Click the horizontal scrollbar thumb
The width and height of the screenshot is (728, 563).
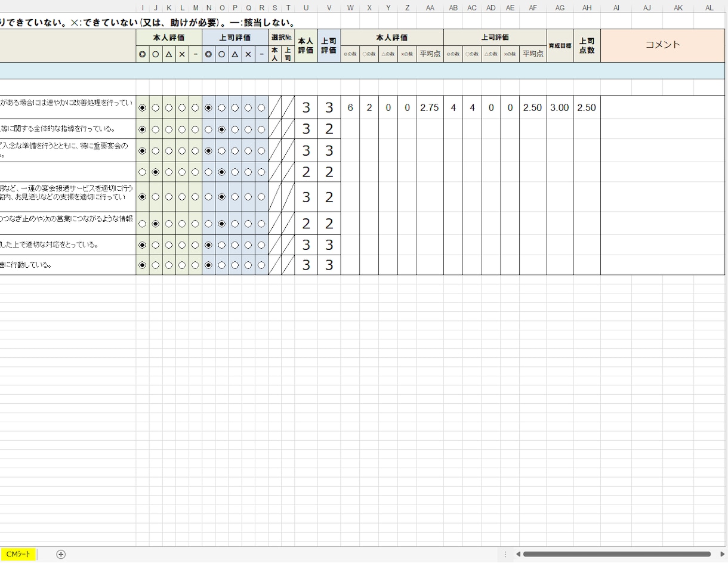(x=616, y=554)
